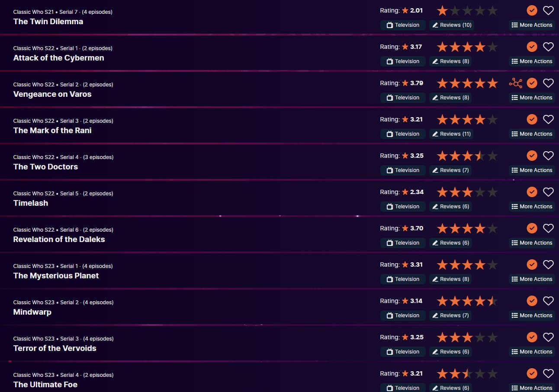Screen dimensions: 559x392
Task: Open Terror of the Vervoids title link
Action: click(55, 348)
